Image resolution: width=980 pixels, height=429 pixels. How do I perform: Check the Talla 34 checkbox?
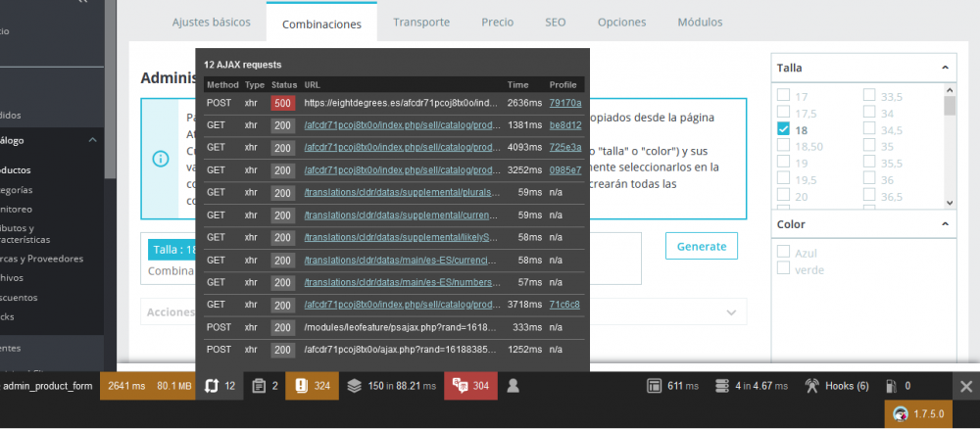868,113
